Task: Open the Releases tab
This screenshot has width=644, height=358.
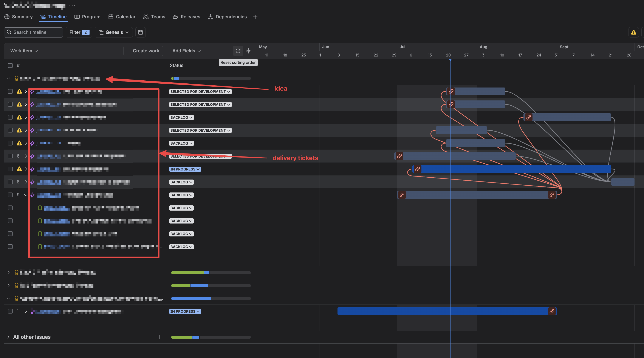Action: [187, 17]
